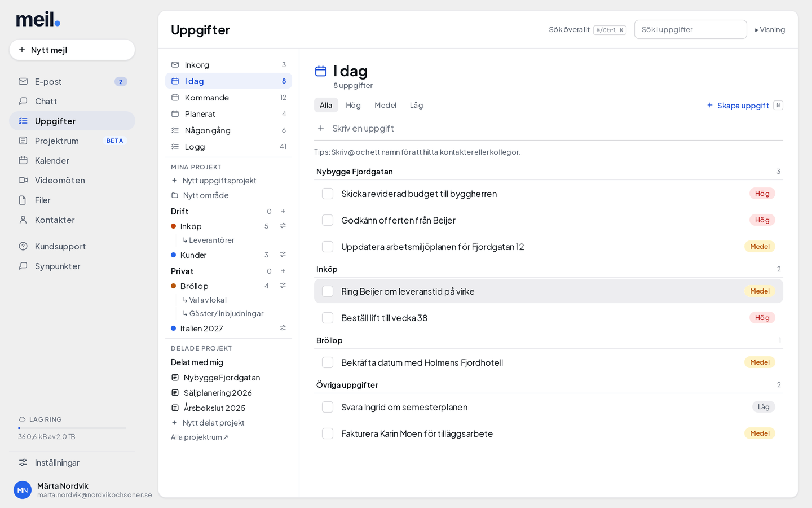
Task: Focus the Sök i uppgifter search field
Action: 690,29
